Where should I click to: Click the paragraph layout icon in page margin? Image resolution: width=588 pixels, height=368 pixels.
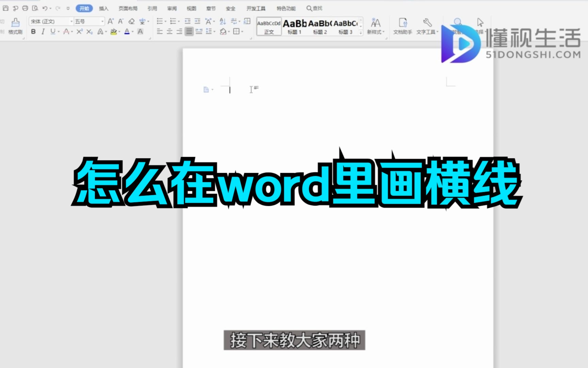[206, 90]
